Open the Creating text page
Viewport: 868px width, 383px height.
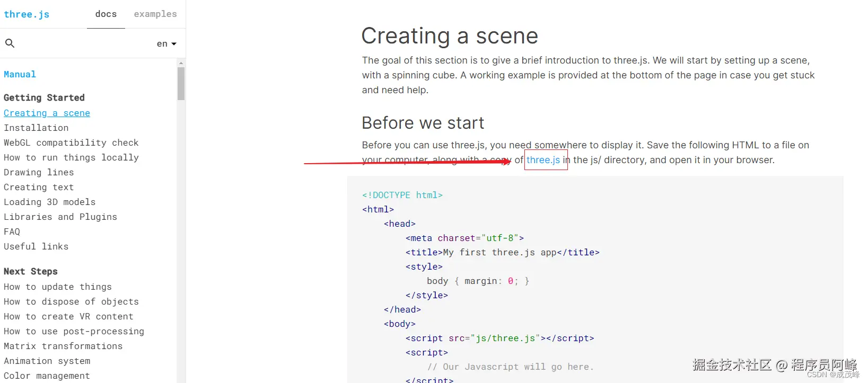[x=39, y=188]
